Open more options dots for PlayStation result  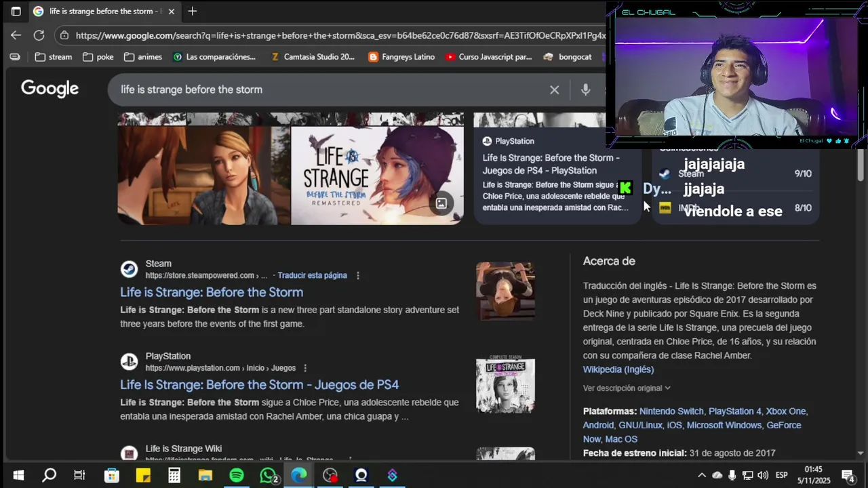coord(305,368)
